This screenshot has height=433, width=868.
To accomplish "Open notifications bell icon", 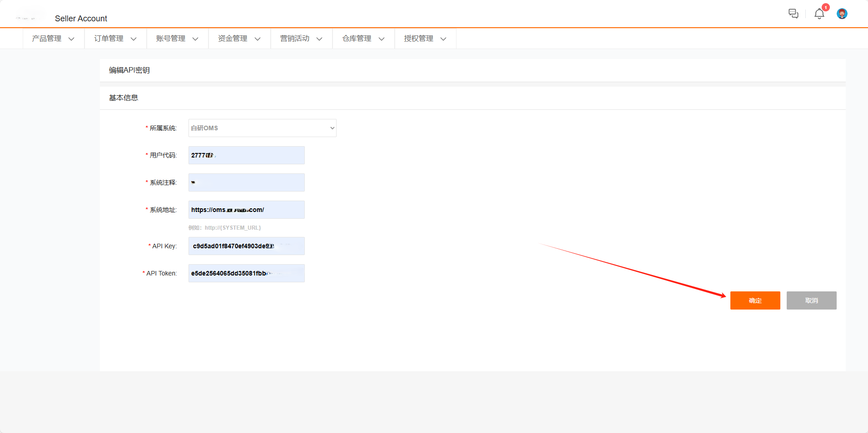I will click(819, 14).
